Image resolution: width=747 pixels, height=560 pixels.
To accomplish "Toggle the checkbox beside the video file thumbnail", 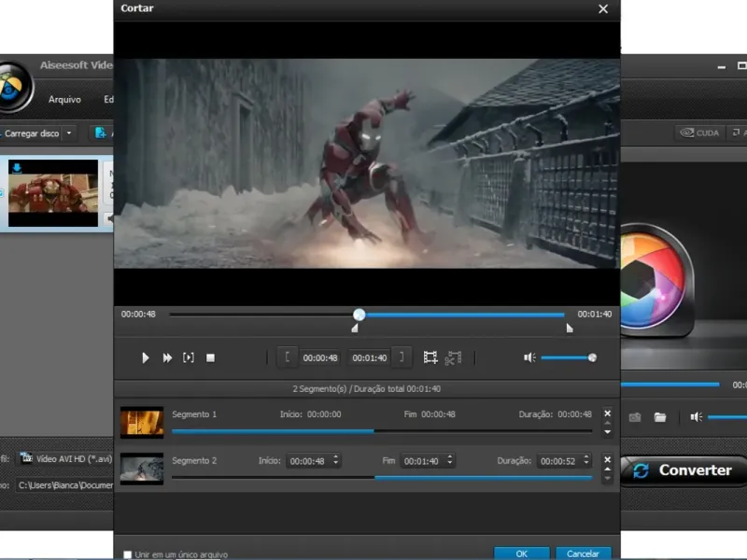I will 2,193.
